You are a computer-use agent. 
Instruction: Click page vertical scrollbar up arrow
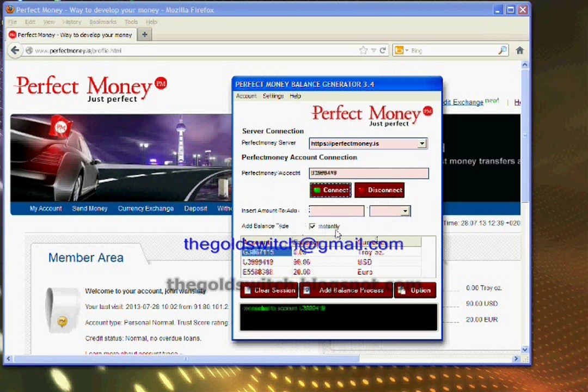pos(525,65)
